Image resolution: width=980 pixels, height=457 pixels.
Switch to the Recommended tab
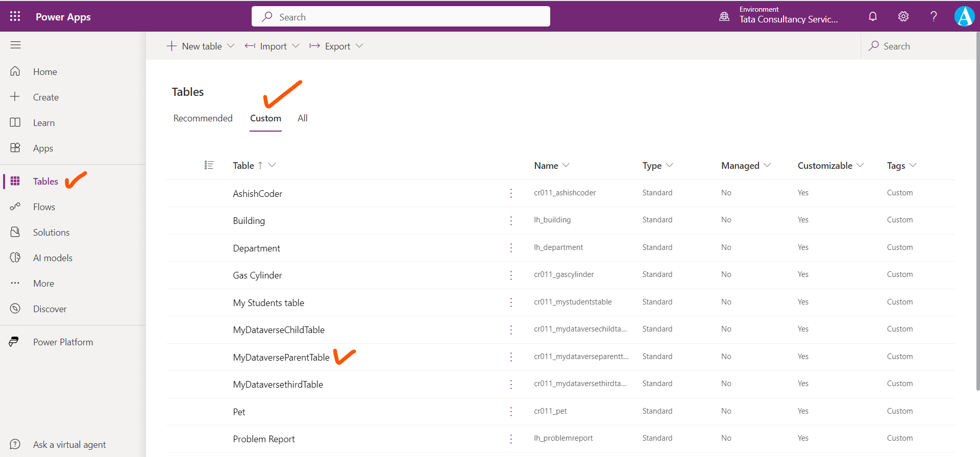pyautogui.click(x=203, y=118)
